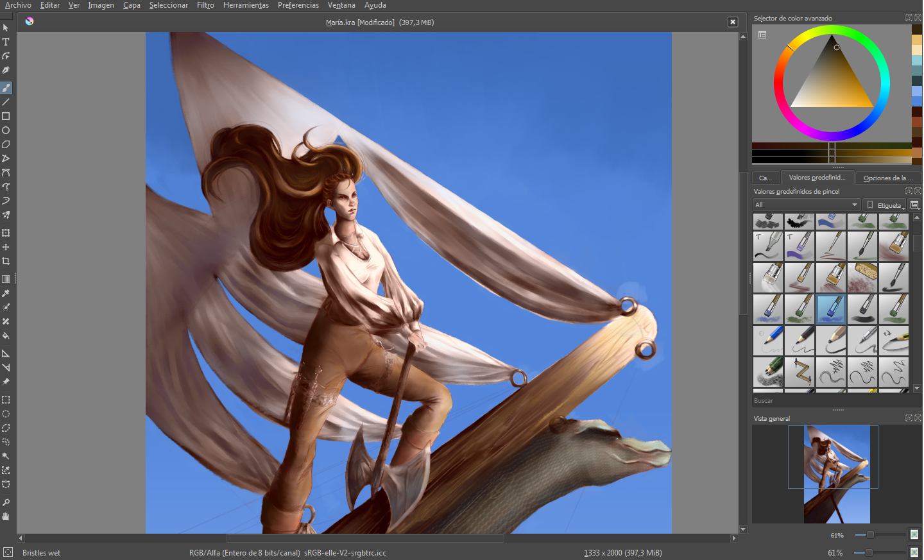
Task: Close the María.kra document tab
Action: pyautogui.click(x=733, y=22)
